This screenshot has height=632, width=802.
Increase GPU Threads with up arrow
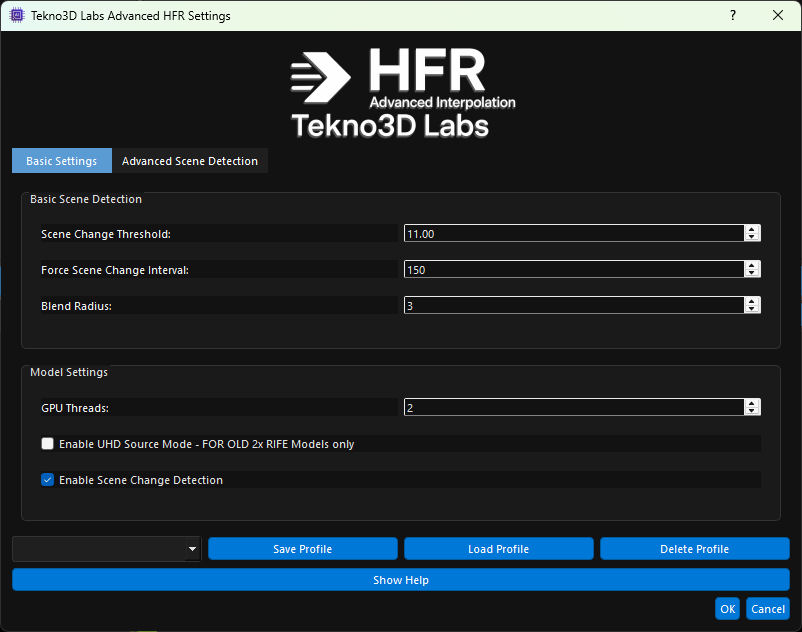click(x=752, y=403)
